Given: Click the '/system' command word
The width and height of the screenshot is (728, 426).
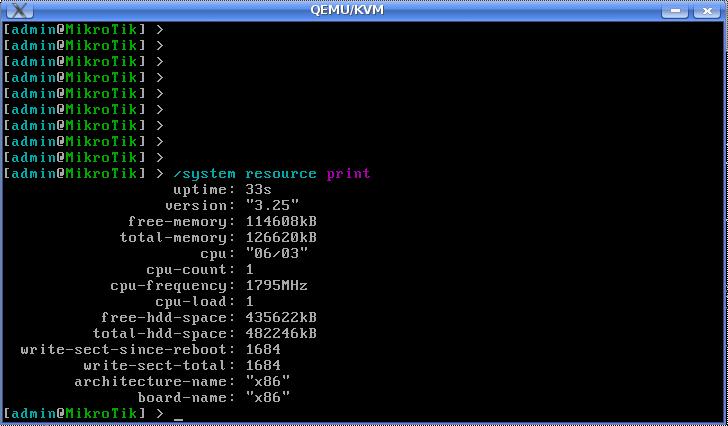Looking at the screenshot, I should [204, 174].
